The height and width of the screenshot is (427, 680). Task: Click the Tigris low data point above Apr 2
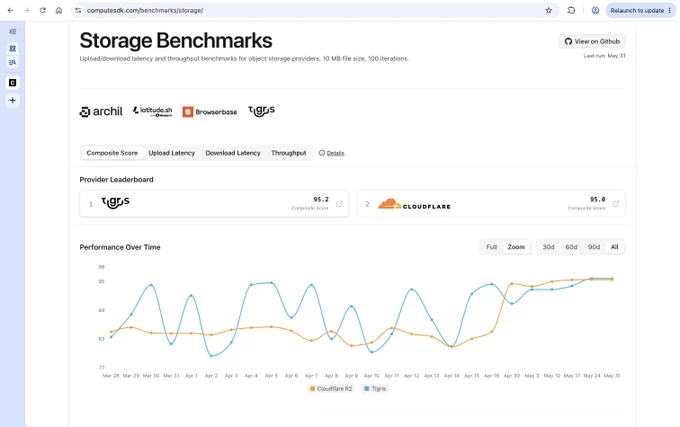[211, 356]
